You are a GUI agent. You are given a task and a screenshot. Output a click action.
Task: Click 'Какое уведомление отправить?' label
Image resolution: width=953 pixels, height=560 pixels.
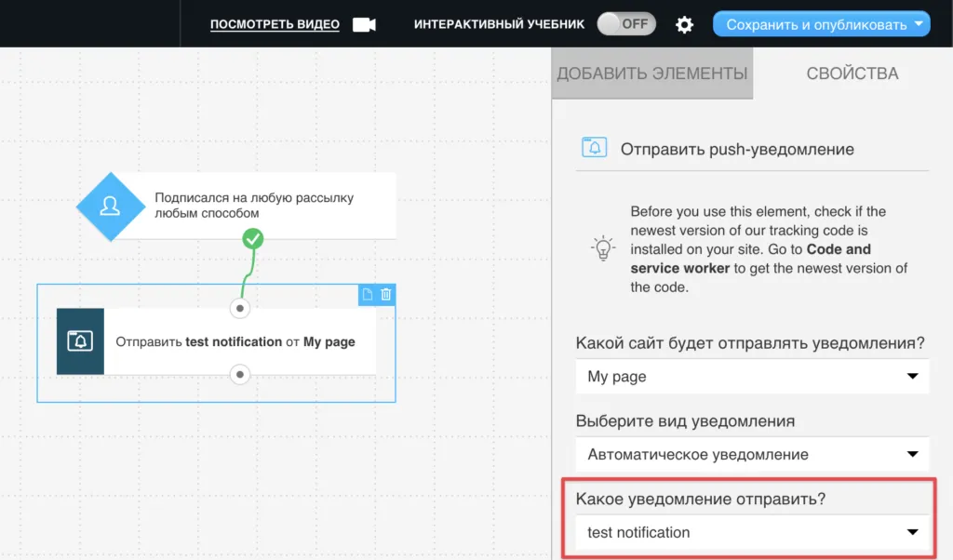click(700, 499)
